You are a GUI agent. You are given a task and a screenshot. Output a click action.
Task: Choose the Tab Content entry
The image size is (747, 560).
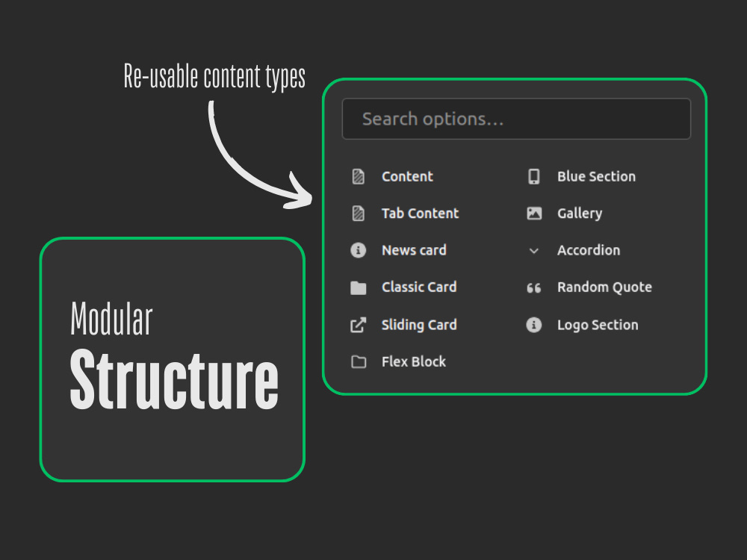tap(420, 214)
